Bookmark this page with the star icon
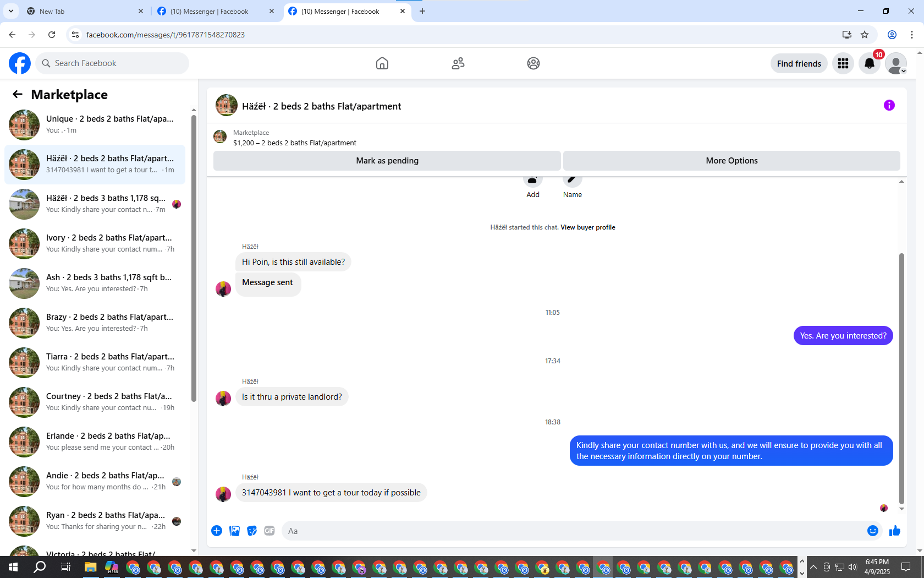The width and height of the screenshot is (924, 578). click(865, 35)
